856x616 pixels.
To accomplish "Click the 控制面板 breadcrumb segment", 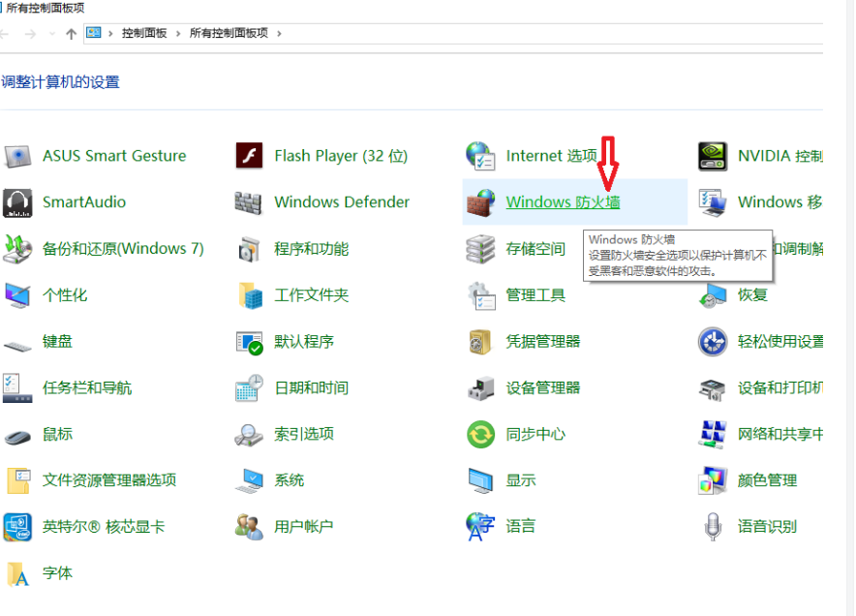I will pyautogui.click(x=144, y=33).
